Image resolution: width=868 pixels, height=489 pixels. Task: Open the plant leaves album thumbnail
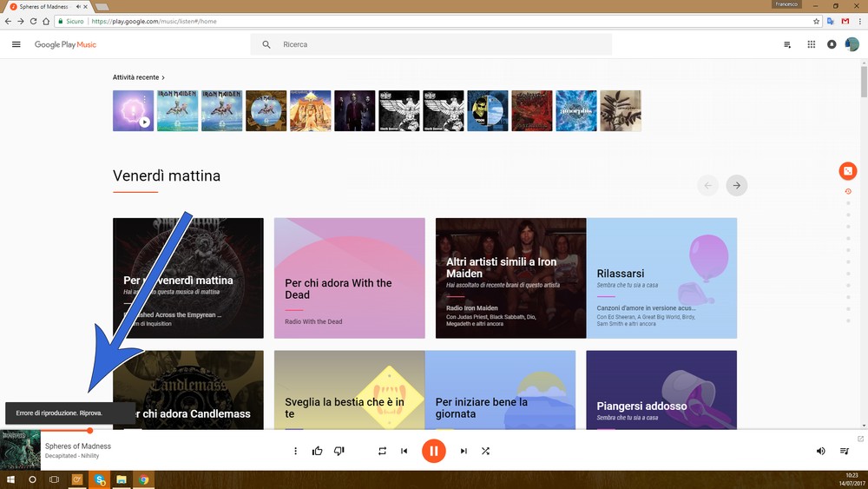tap(621, 111)
